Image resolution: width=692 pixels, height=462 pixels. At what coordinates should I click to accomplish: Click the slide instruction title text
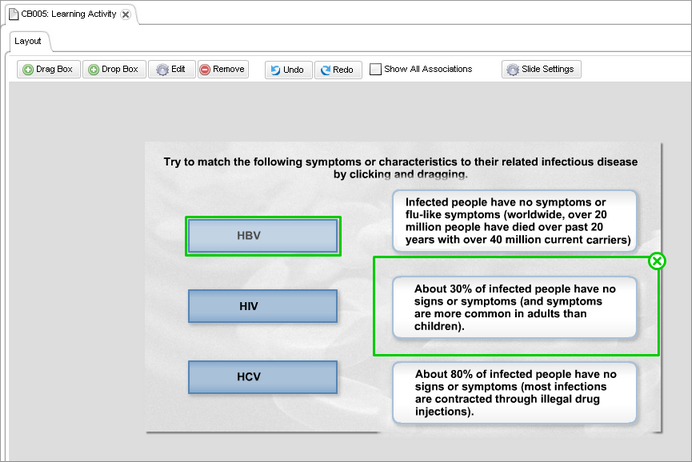point(400,167)
